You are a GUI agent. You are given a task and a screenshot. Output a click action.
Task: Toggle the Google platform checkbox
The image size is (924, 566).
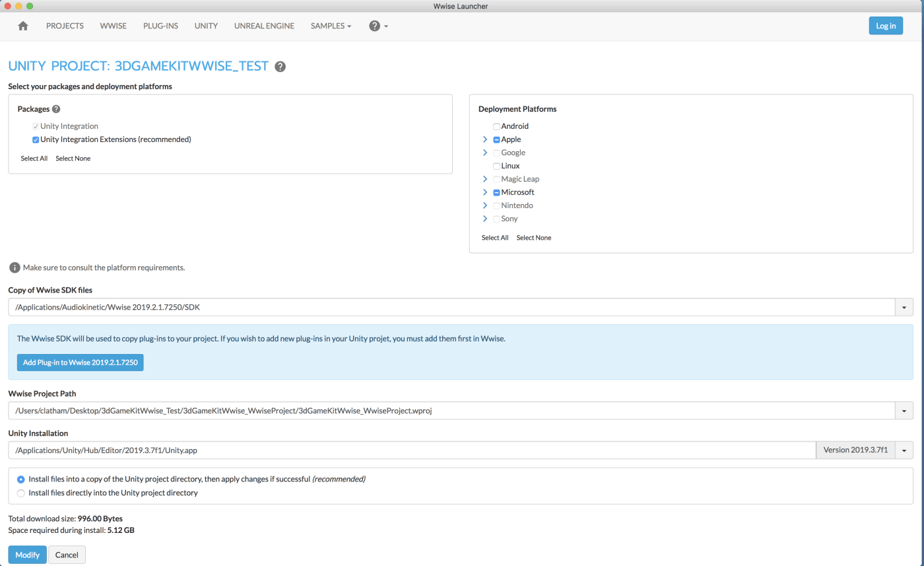tap(497, 153)
